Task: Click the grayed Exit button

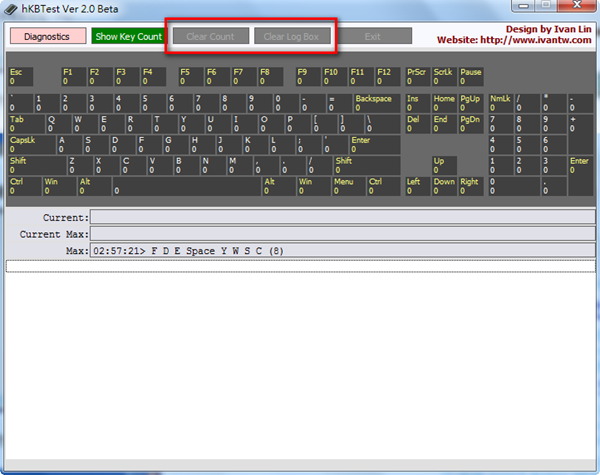Action: [x=373, y=36]
